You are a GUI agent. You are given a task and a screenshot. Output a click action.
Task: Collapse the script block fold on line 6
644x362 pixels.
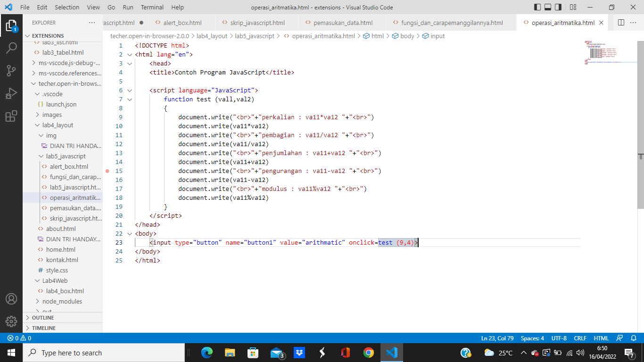(x=130, y=90)
